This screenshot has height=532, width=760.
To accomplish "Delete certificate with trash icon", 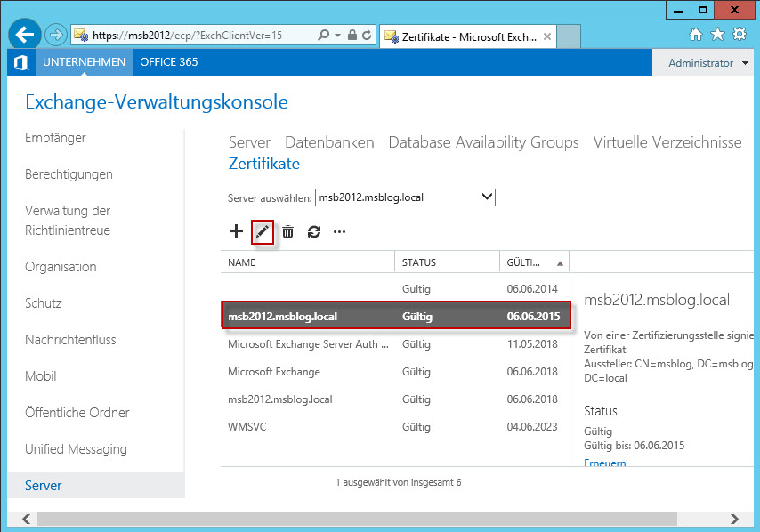I will 288,231.
